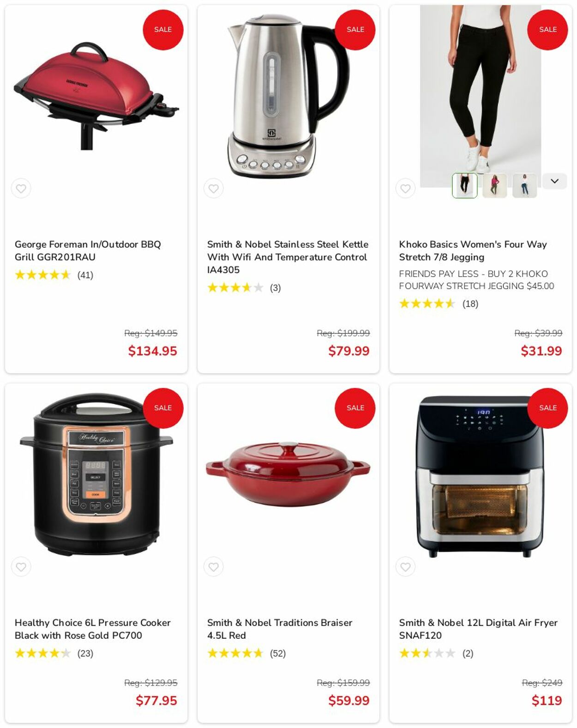Click the red pressure-free braiser product image

(x=288, y=474)
